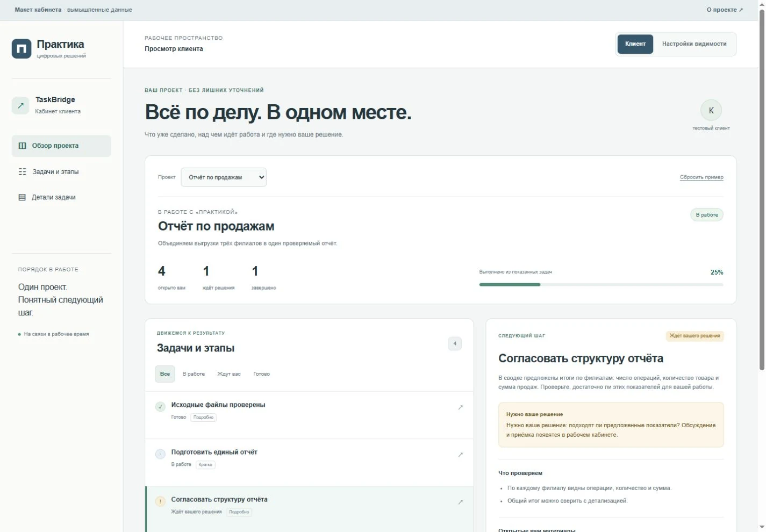Open arrow for Согласовать структуру отчёта task
The height and width of the screenshot is (532, 766).
[x=460, y=502]
